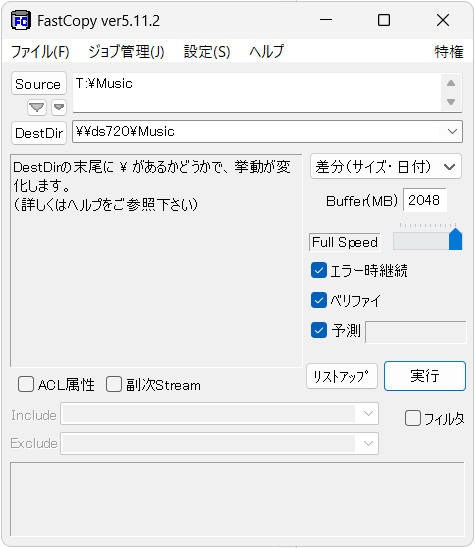Maximize the FastCopy window

pyautogui.click(x=384, y=20)
